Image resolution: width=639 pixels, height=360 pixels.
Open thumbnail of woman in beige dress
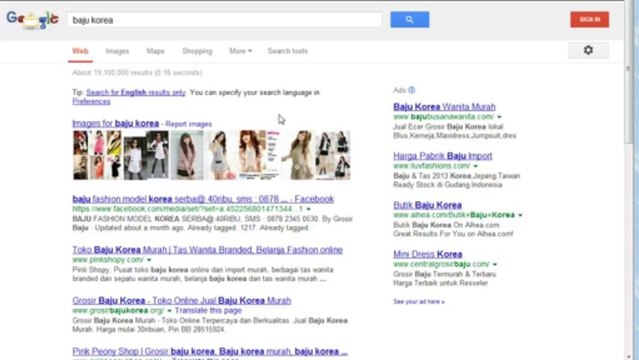(x=297, y=155)
